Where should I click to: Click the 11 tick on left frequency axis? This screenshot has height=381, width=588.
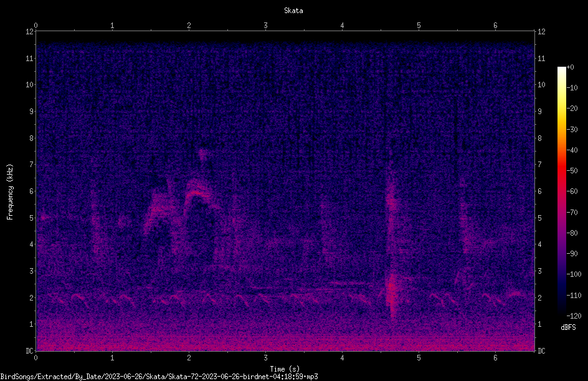pos(30,58)
